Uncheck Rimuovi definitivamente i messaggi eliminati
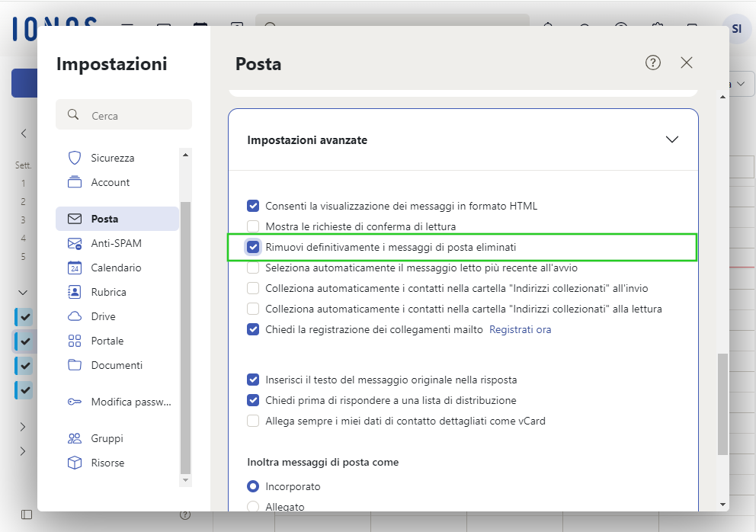This screenshot has height=532, width=756. [x=253, y=247]
